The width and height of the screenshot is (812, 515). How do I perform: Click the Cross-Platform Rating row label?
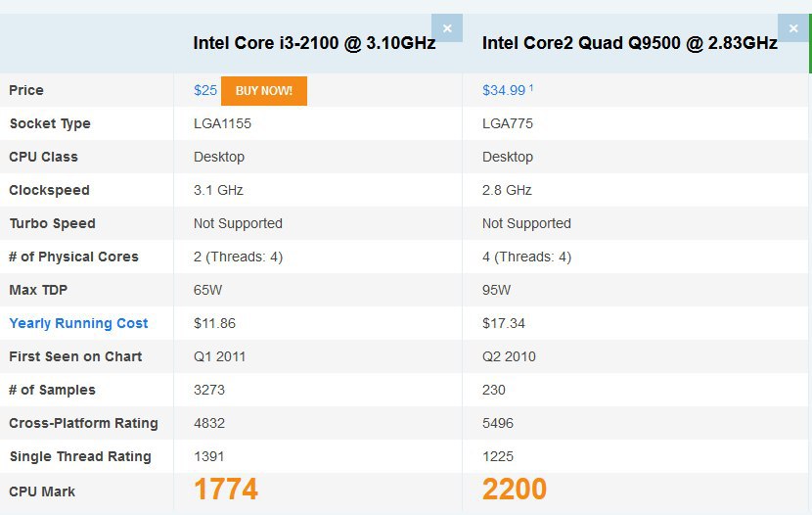point(83,423)
